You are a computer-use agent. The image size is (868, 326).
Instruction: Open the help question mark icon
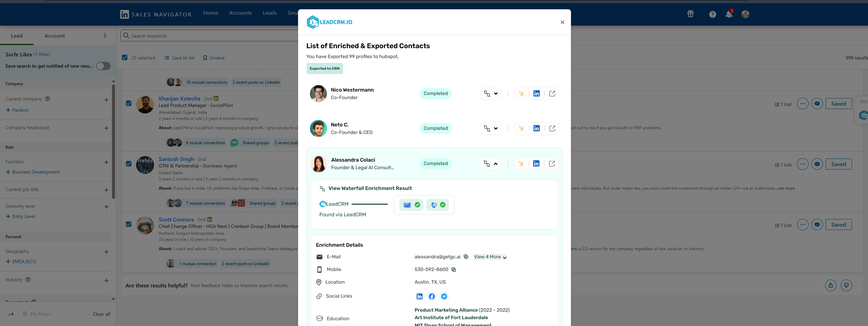[x=712, y=14]
